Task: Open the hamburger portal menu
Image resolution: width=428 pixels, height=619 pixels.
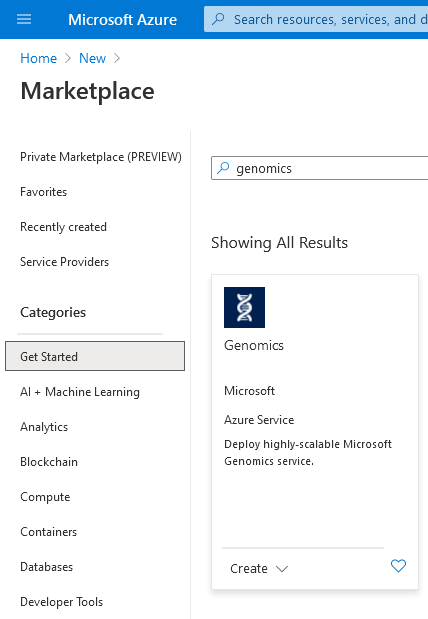Action: [24, 19]
